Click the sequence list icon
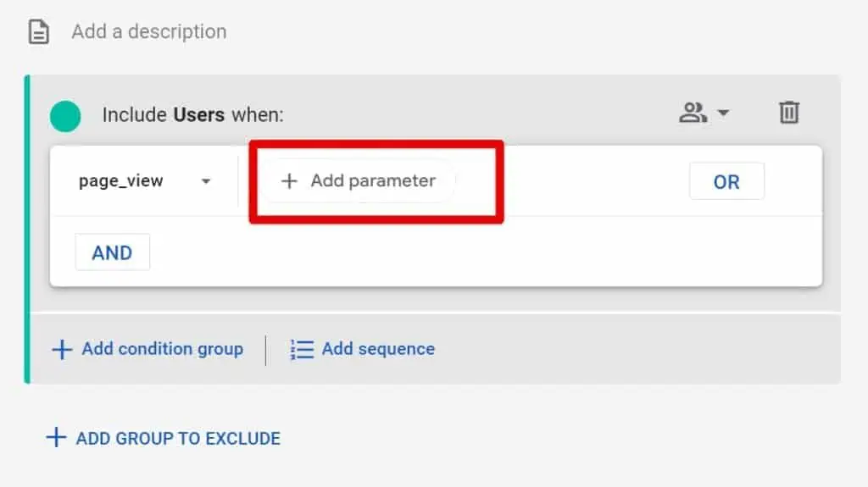 click(x=302, y=350)
